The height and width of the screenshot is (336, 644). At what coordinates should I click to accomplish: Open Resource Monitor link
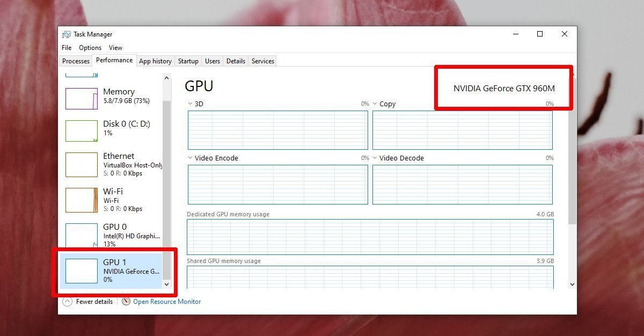point(167,302)
